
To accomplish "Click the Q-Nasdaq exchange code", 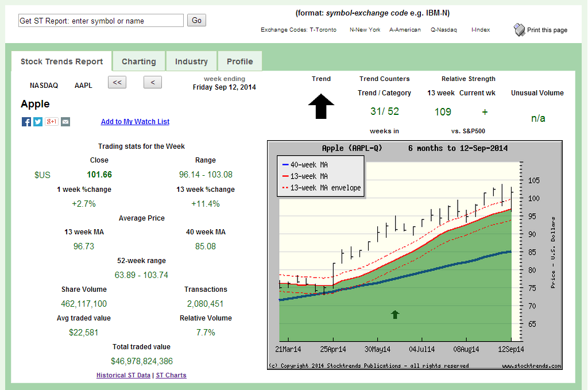I will (x=444, y=30).
